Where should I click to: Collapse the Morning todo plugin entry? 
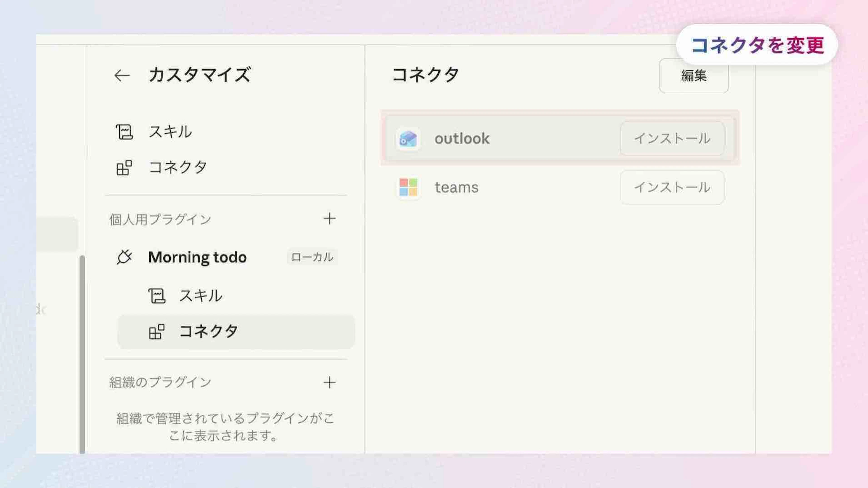[197, 257]
